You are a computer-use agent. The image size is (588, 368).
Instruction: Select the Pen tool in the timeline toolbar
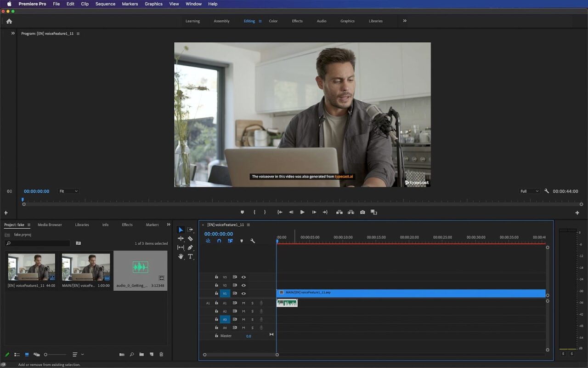coord(191,247)
